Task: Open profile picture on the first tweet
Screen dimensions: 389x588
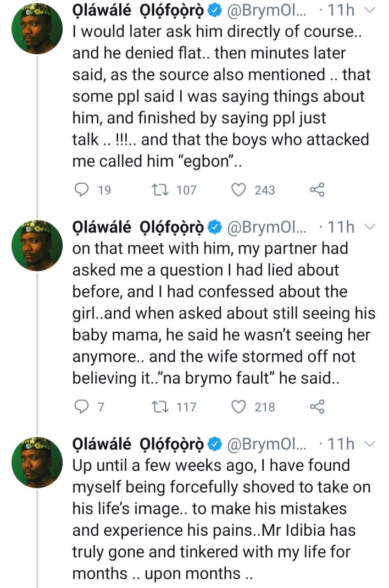Action: point(36,27)
